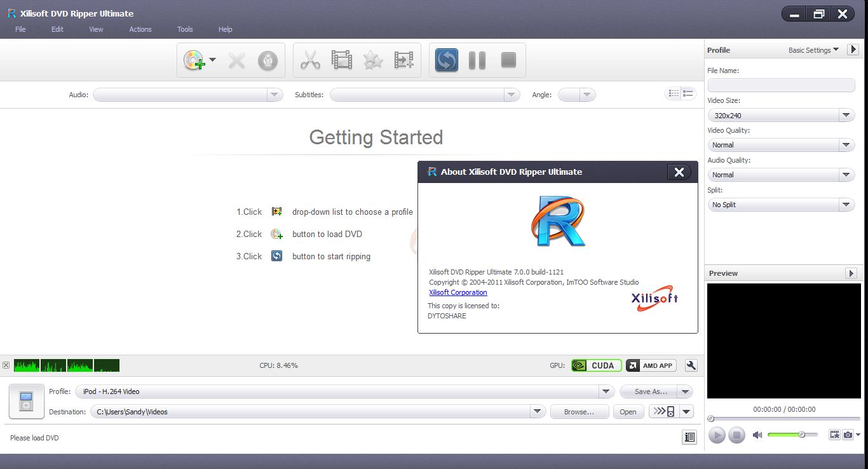
Task: Click the Remove (X) toolbar icon
Action: tap(237, 60)
